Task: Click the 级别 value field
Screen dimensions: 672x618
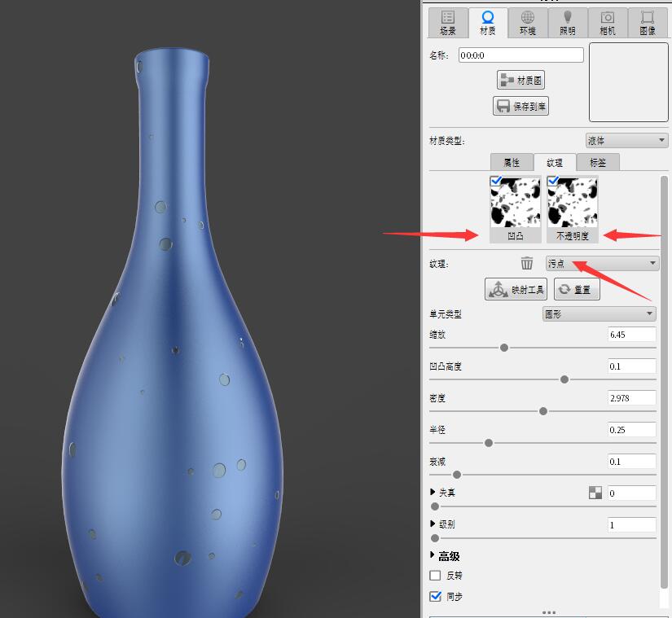Action: pyautogui.click(x=632, y=524)
